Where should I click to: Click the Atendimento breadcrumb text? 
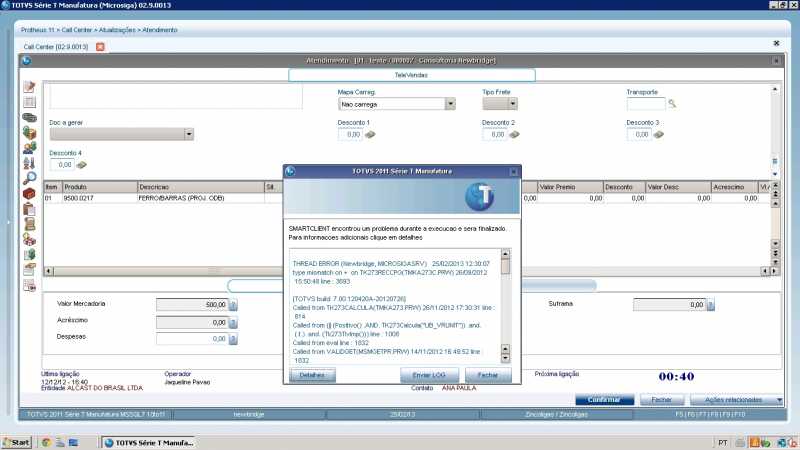160,30
